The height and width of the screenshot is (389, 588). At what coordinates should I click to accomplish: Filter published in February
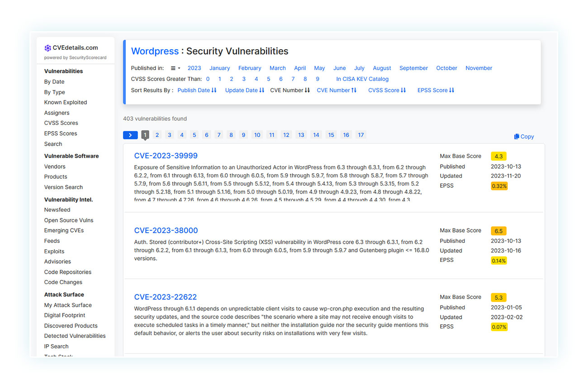click(250, 68)
